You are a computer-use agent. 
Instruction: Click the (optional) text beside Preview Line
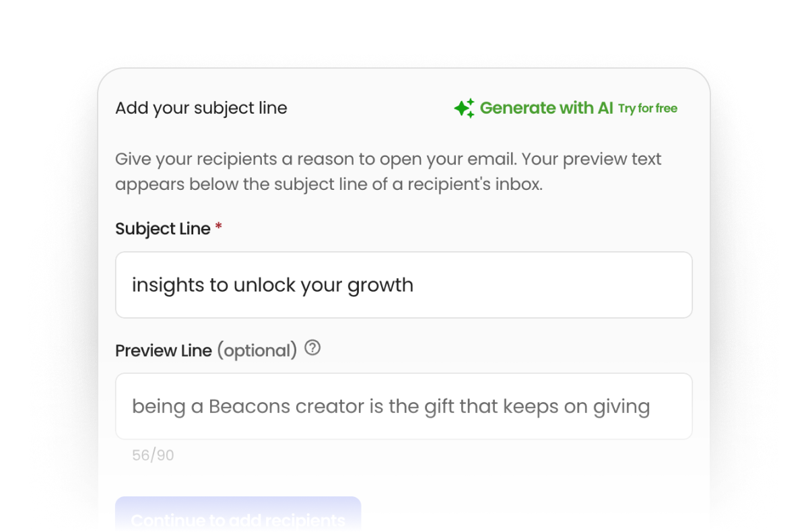[x=257, y=351]
